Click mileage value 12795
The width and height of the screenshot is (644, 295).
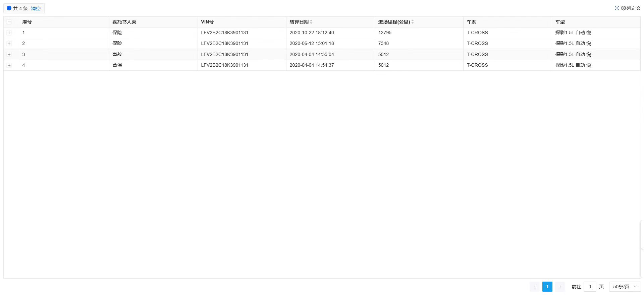point(385,33)
